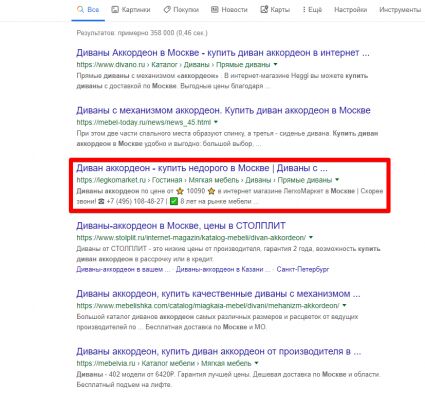Click phone number +7 (495) 108-48-27 in snippet
This screenshot has height=400, width=425.
pos(135,201)
